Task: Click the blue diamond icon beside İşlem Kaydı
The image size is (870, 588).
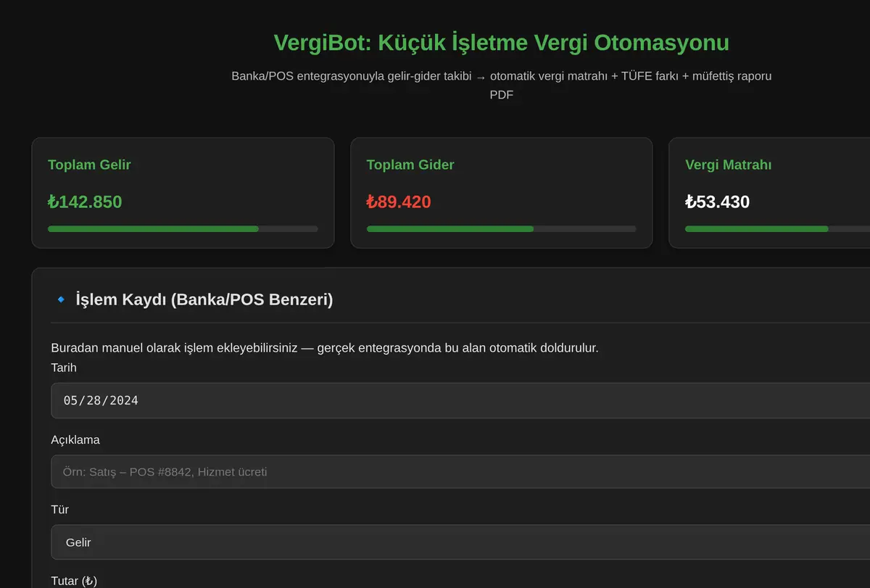Action: click(x=61, y=299)
